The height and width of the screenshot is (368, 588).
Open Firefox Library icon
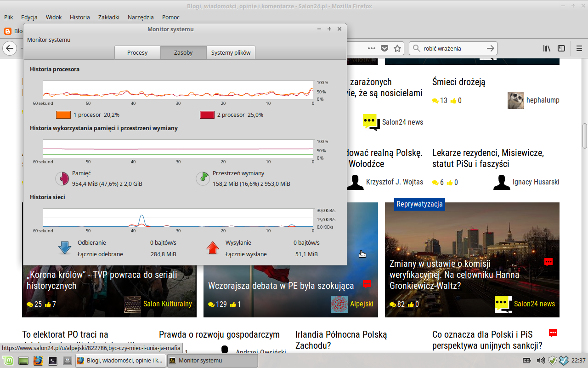[x=547, y=48]
